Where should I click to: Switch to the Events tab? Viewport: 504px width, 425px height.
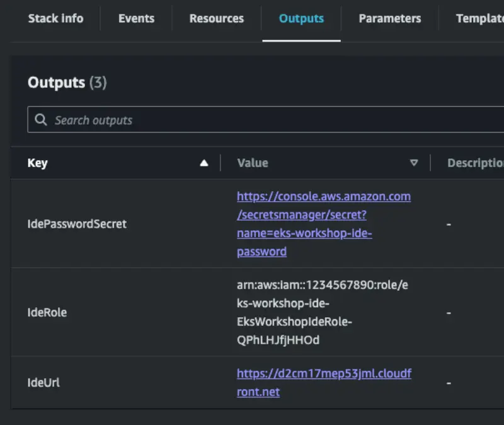tap(136, 19)
